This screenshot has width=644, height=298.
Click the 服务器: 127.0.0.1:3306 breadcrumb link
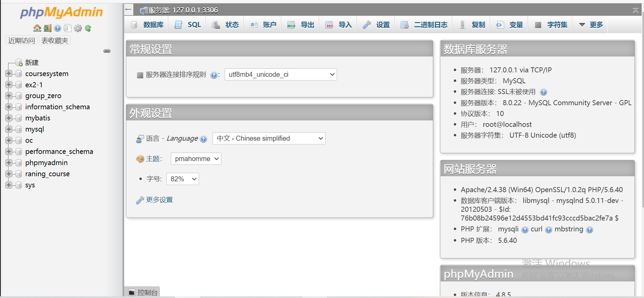[x=183, y=10]
